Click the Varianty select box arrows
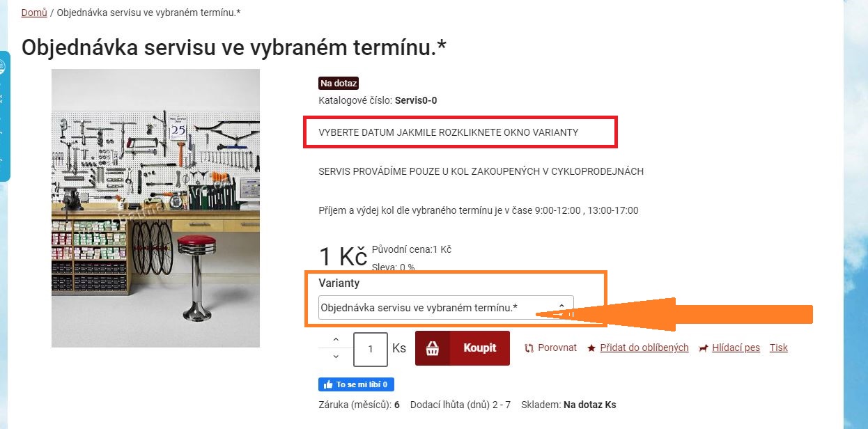The height and width of the screenshot is (429, 868). tap(561, 307)
